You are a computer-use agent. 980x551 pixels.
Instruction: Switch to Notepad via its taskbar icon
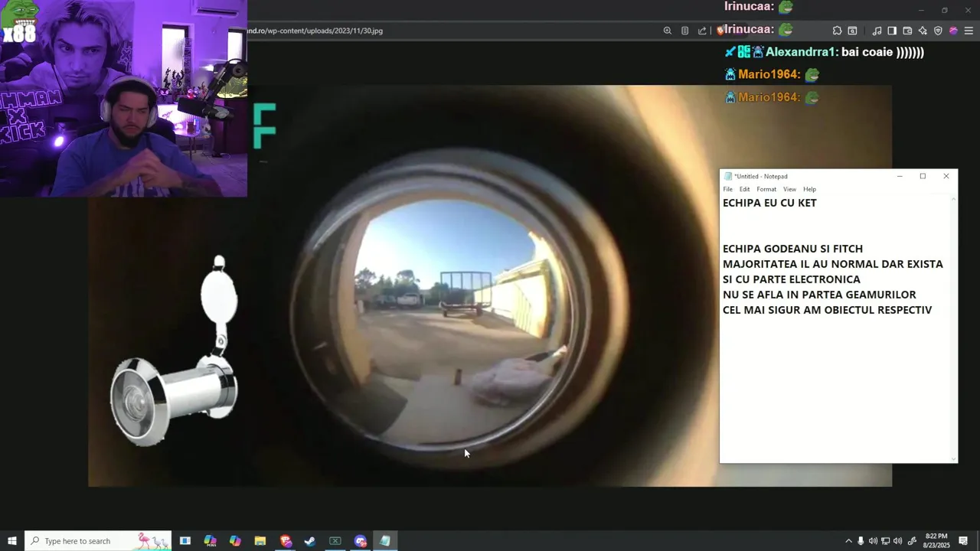[385, 541]
